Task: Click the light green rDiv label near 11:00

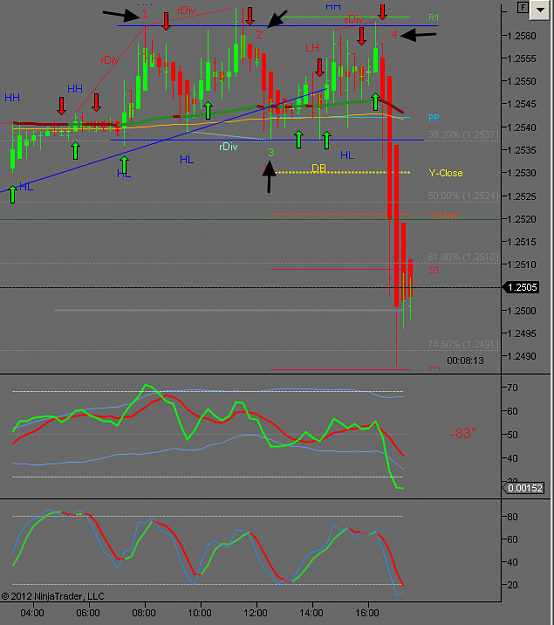Action: [x=228, y=147]
